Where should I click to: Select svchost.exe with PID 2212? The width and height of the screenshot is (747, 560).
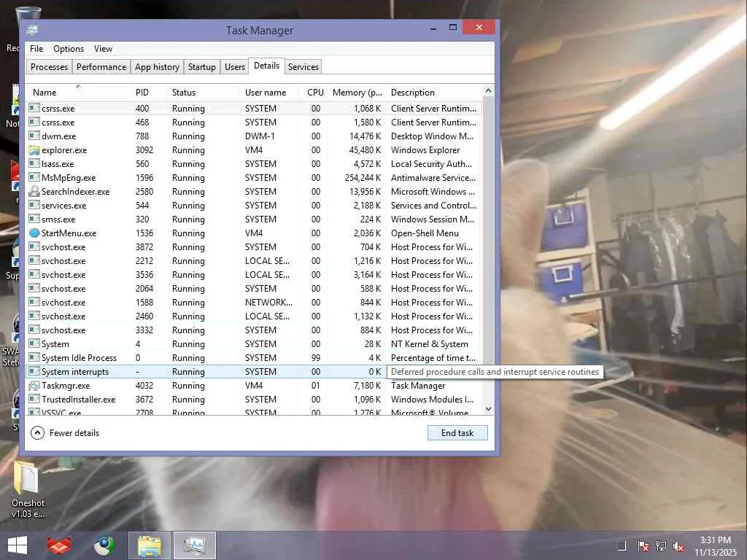click(x=255, y=260)
